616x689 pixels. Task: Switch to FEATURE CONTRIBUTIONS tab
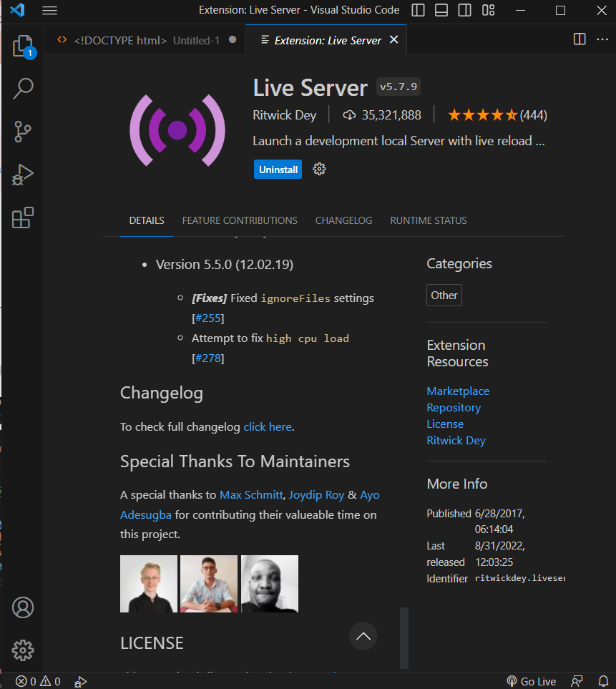(x=240, y=220)
